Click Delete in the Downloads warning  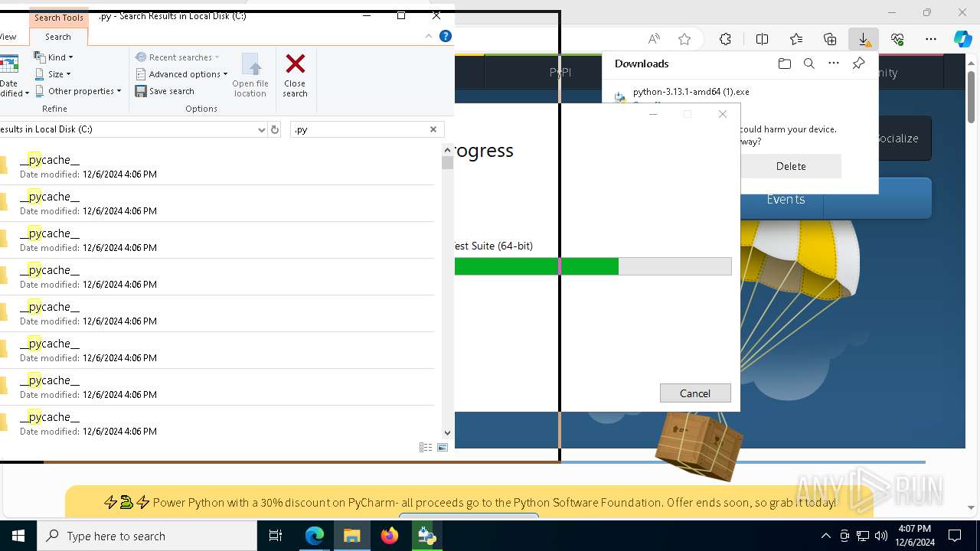click(x=791, y=166)
